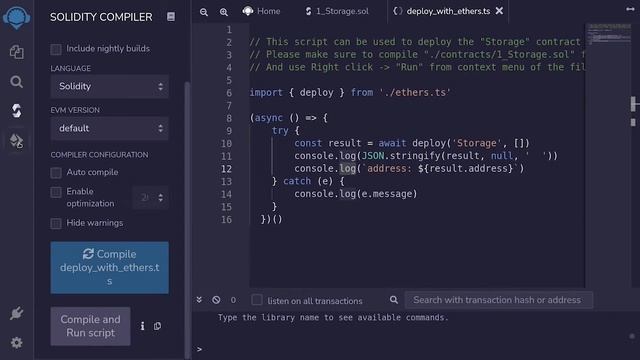
Task: Open the Language Solidity dropdown
Action: tap(109, 86)
